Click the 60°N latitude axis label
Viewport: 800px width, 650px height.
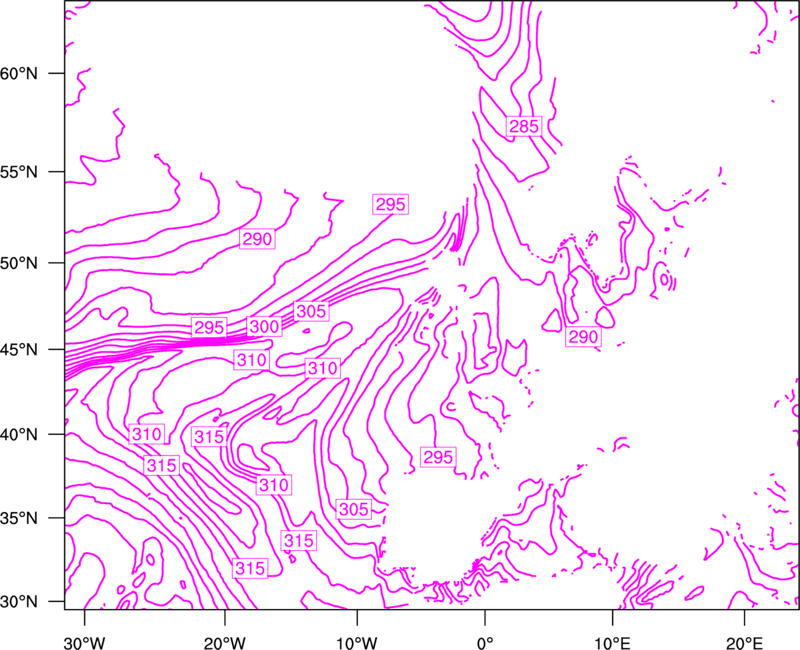(x=19, y=73)
